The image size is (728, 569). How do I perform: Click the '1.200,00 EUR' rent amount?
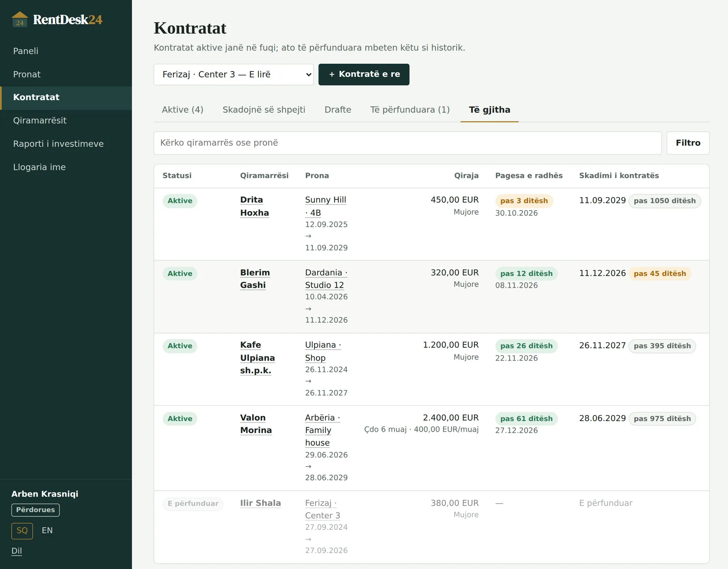point(451,345)
